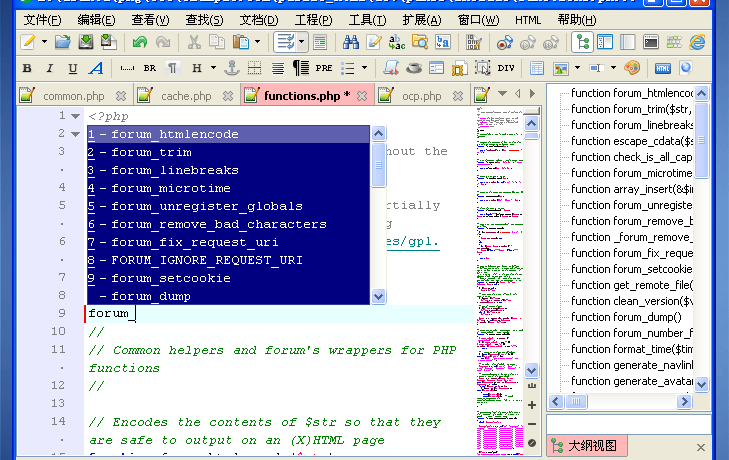Image resolution: width=729 pixels, height=460 pixels.
Task: Click outline panel horizontal scroll right arrow
Action: 684,401
